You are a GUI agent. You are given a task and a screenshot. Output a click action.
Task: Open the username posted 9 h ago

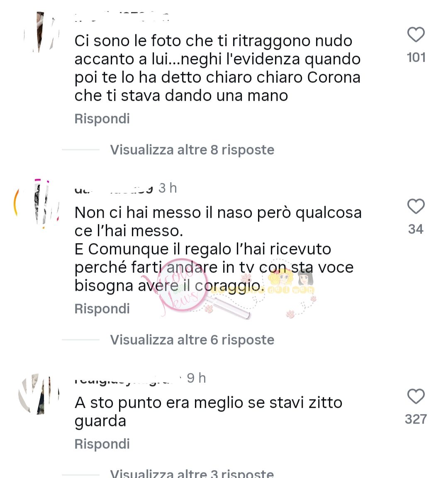[128, 379]
